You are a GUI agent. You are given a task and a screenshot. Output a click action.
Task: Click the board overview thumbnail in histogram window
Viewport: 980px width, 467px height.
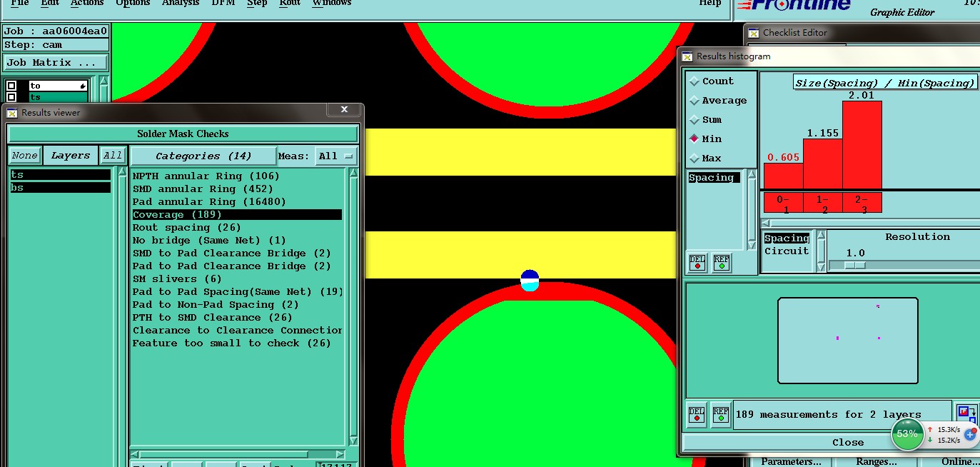[x=848, y=341]
